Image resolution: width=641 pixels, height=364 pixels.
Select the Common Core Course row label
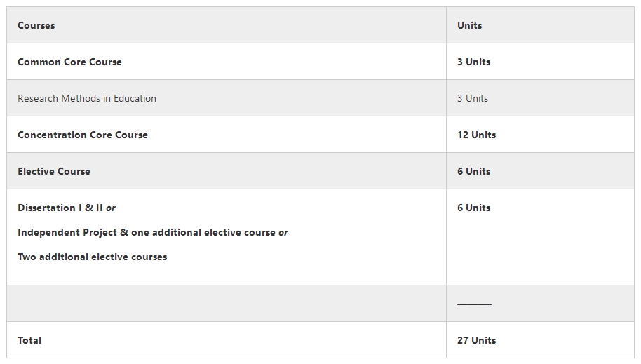point(69,62)
